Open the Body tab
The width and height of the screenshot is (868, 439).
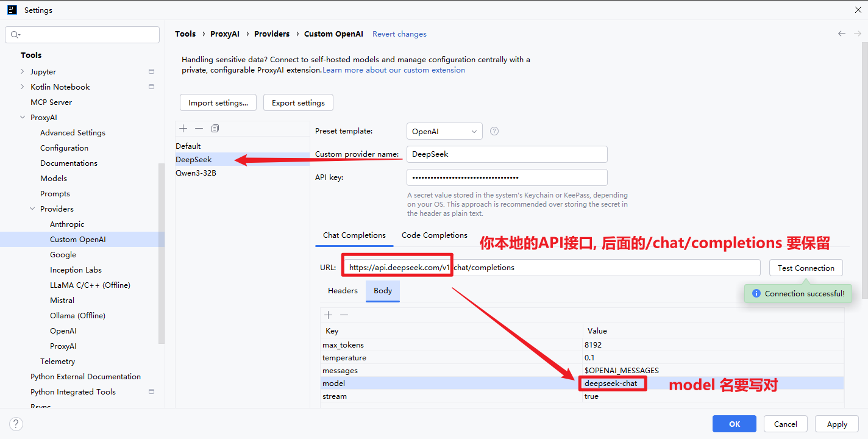point(383,291)
